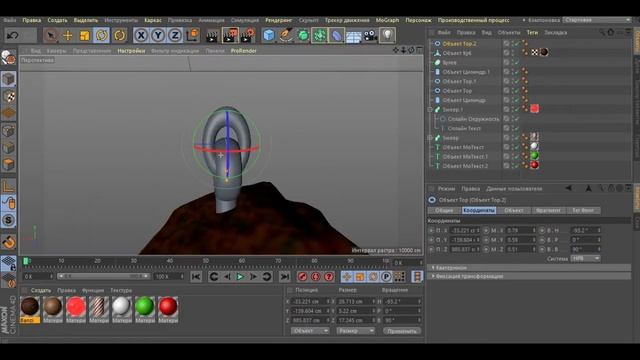Click the Применить button
The height and width of the screenshot is (360, 640).
[402, 331]
